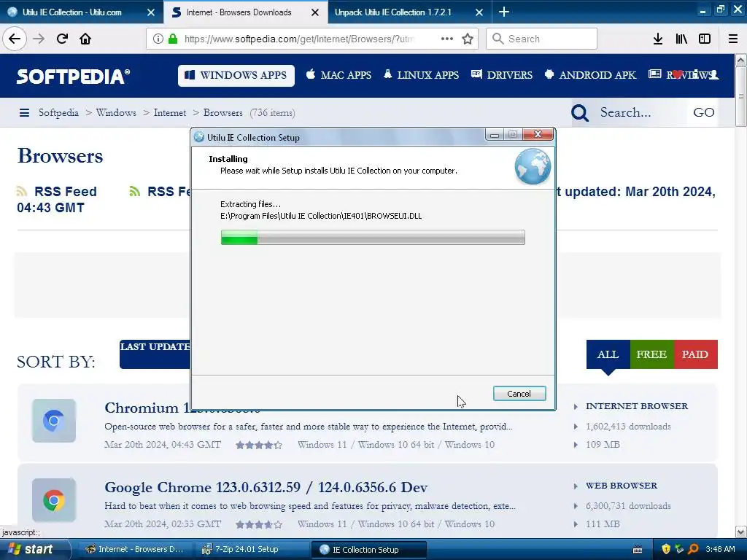The image size is (747, 560).
Task: Click the GO search button
Action: click(x=704, y=113)
